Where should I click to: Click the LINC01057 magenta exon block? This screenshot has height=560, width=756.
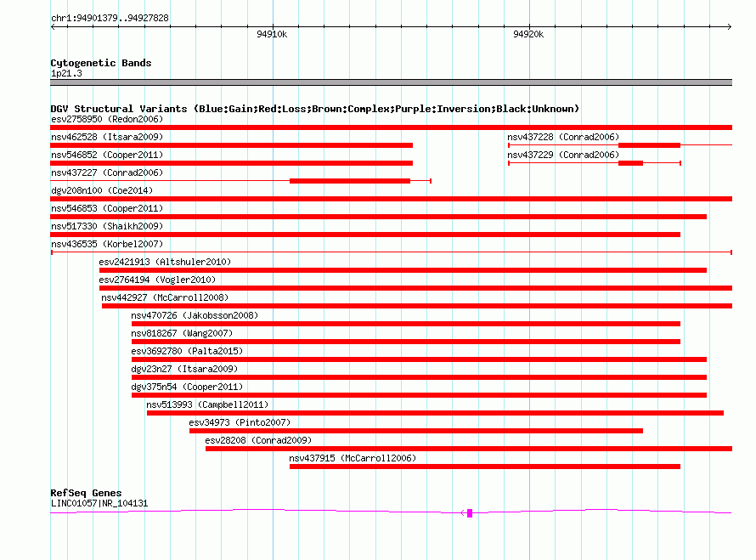tap(470, 513)
